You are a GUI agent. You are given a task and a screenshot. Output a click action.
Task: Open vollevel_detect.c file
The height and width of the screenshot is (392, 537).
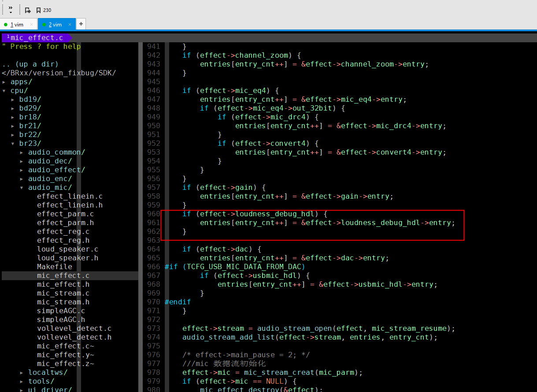(74, 329)
